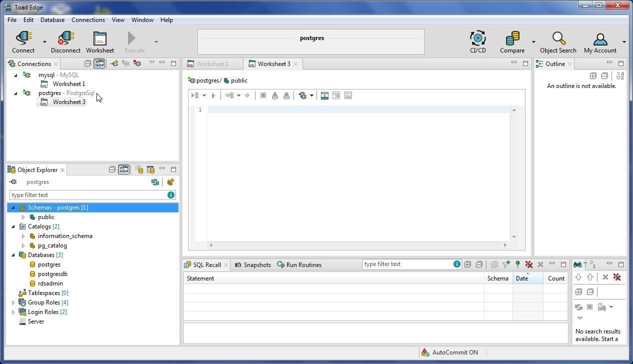Click the stop execution icon in worksheet toolbar

click(263, 95)
